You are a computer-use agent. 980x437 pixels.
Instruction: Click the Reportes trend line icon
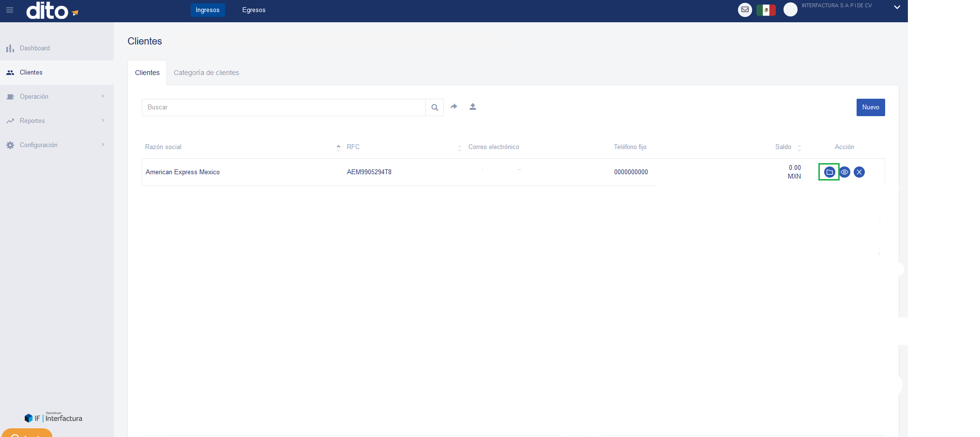point(10,121)
